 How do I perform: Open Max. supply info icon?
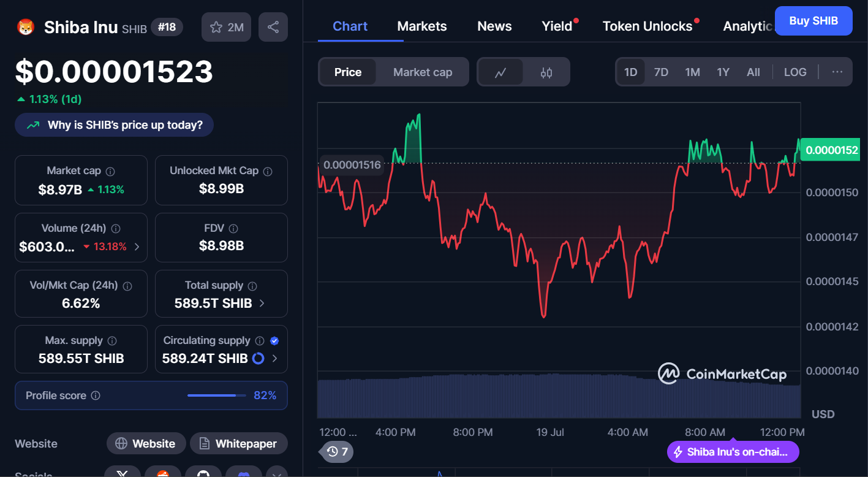pyautogui.click(x=113, y=341)
